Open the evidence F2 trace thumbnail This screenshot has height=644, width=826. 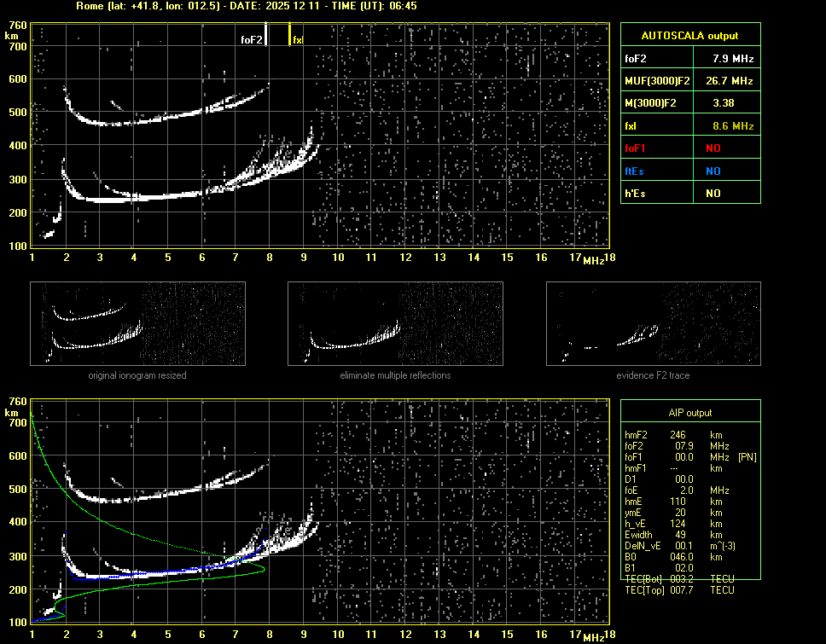(654, 323)
